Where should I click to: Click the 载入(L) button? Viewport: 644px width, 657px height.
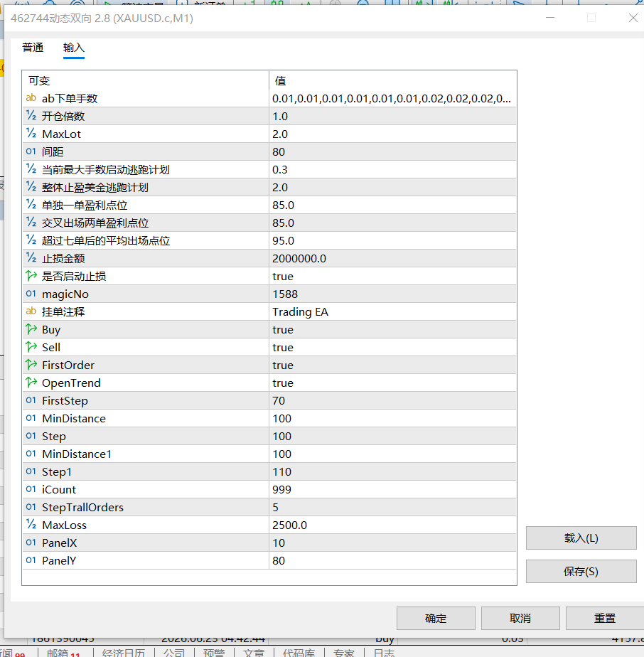point(581,538)
